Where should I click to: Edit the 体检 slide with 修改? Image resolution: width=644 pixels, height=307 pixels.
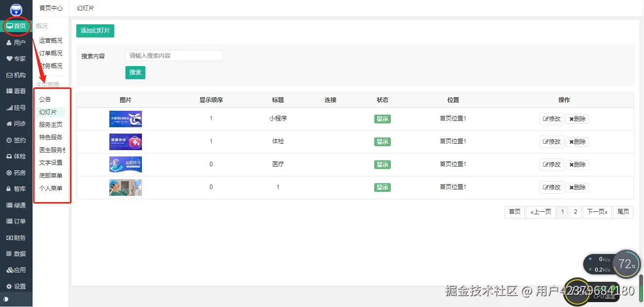pos(552,142)
